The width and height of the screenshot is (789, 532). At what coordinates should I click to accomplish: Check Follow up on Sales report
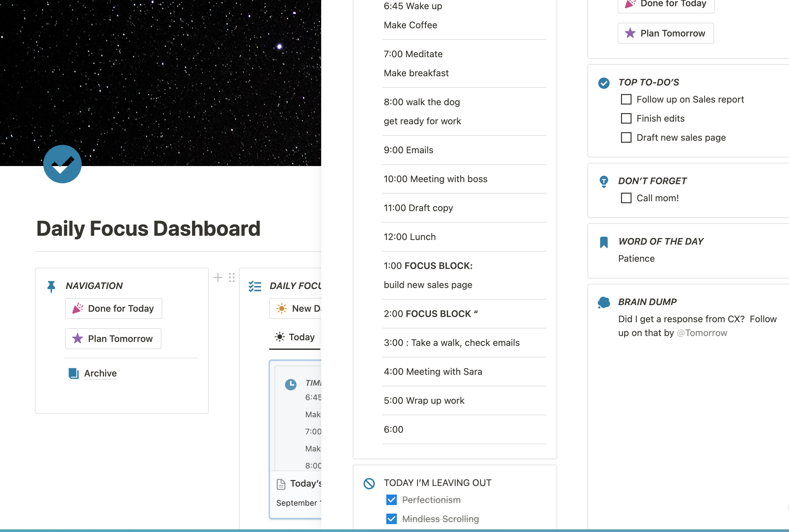pyautogui.click(x=626, y=99)
